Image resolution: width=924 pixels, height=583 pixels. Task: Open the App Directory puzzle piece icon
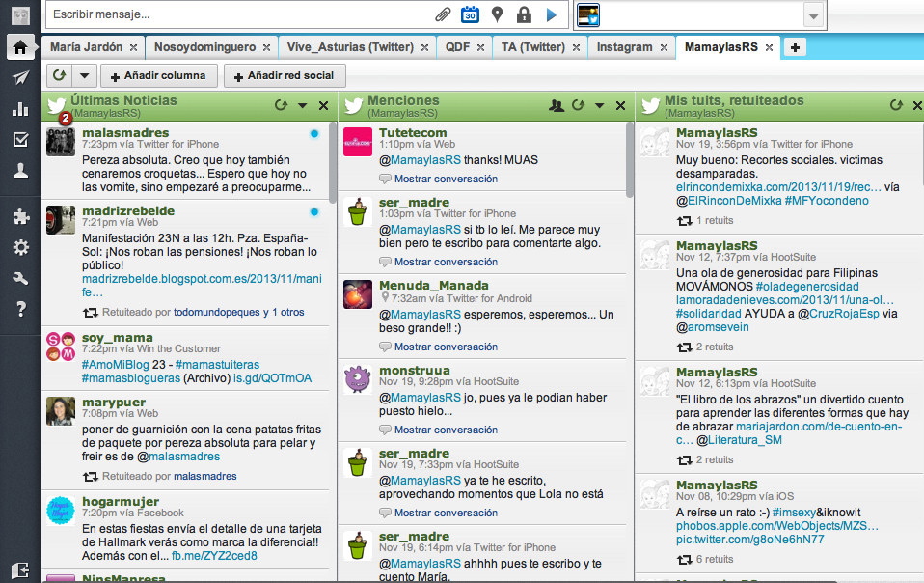[x=20, y=217]
